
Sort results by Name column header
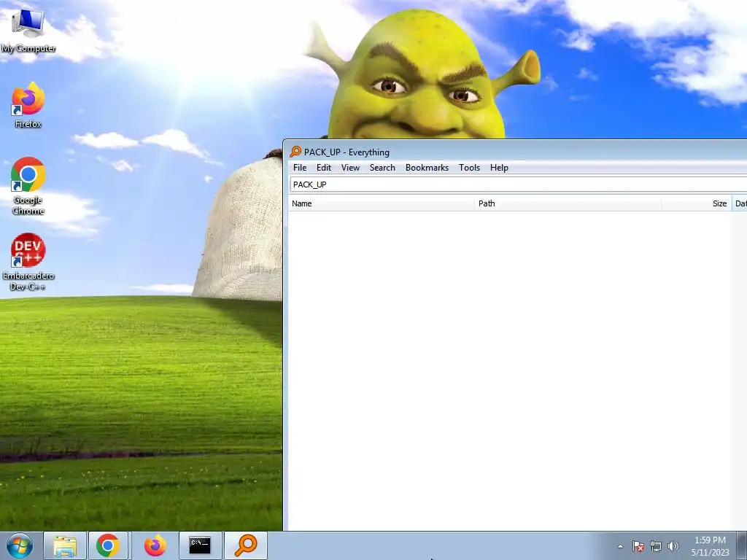381,203
